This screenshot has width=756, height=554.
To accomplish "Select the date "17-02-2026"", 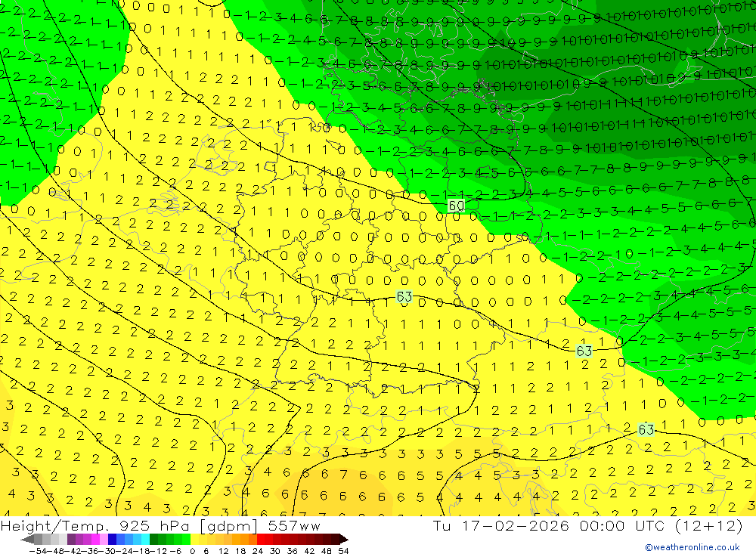I will coord(515,525).
